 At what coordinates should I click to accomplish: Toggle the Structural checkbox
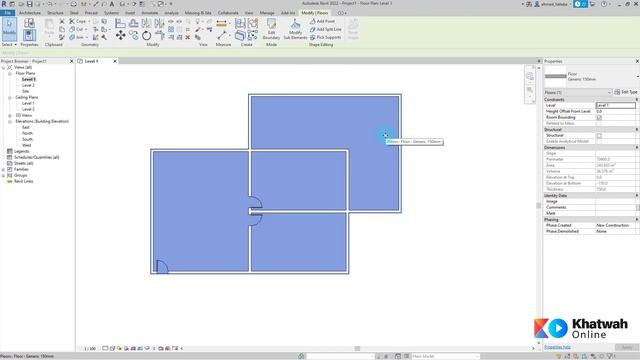599,136
